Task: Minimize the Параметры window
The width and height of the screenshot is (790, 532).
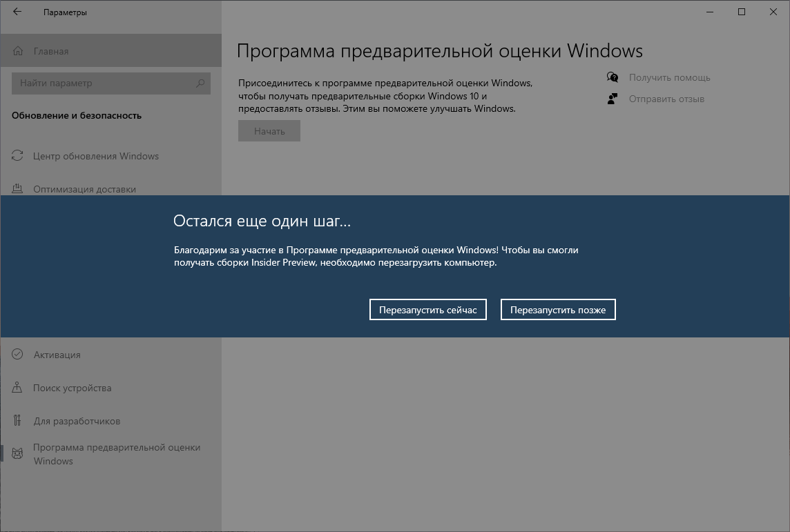Action: click(710, 12)
